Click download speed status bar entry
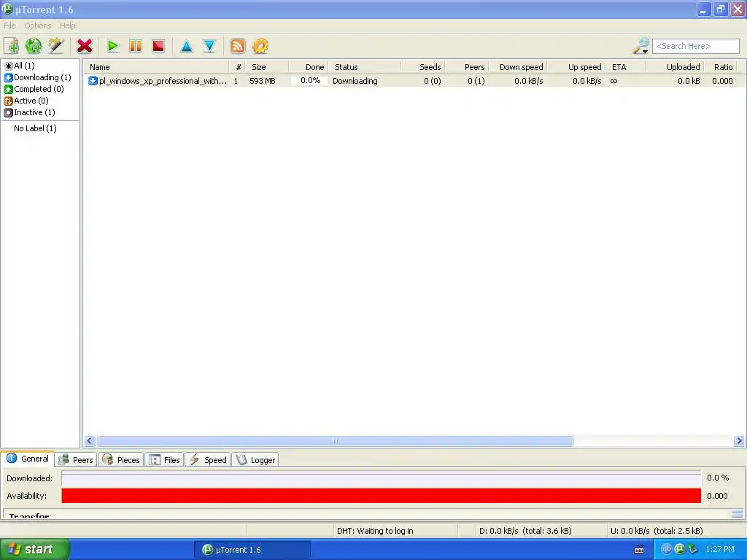747x560 pixels. (525, 531)
